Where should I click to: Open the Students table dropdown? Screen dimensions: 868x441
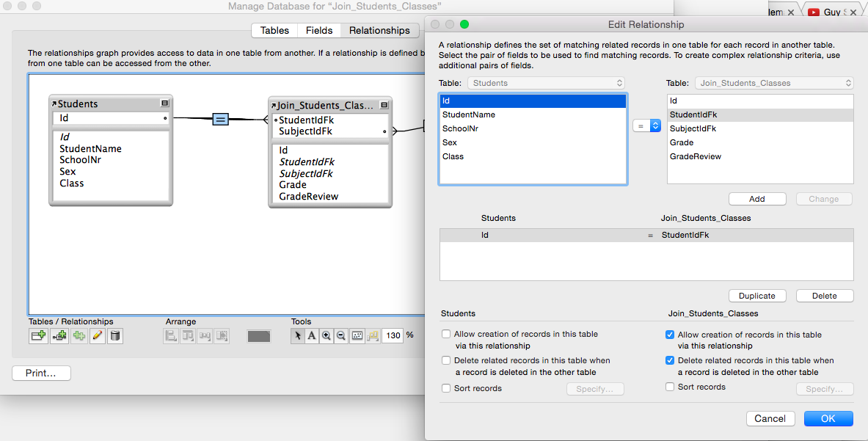pyautogui.click(x=547, y=83)
